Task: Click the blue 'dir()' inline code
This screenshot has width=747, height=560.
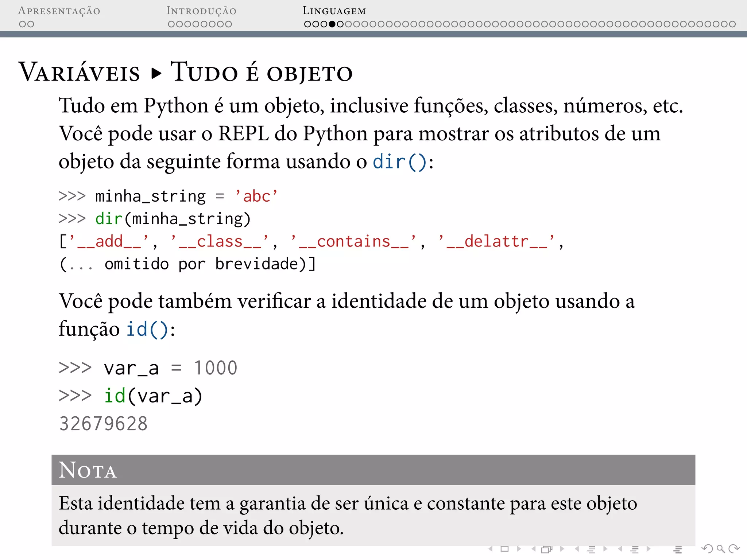Action: (400, 162)
